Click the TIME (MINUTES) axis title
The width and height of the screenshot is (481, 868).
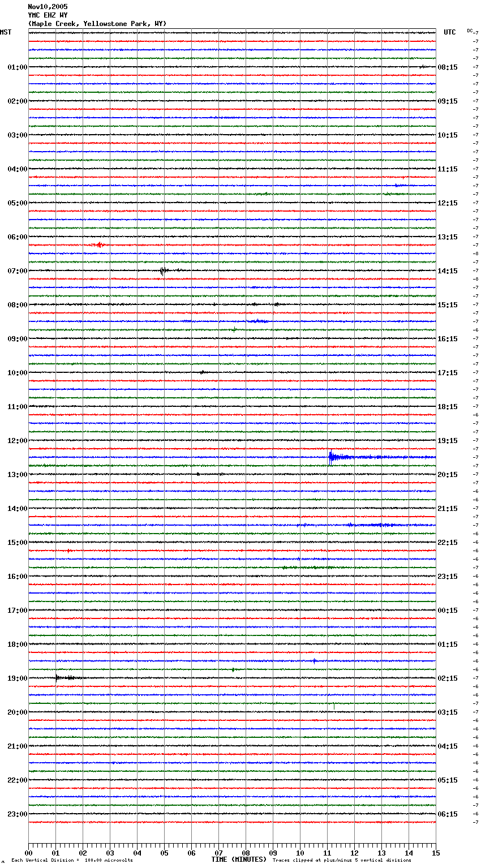(x=239, y=860)
